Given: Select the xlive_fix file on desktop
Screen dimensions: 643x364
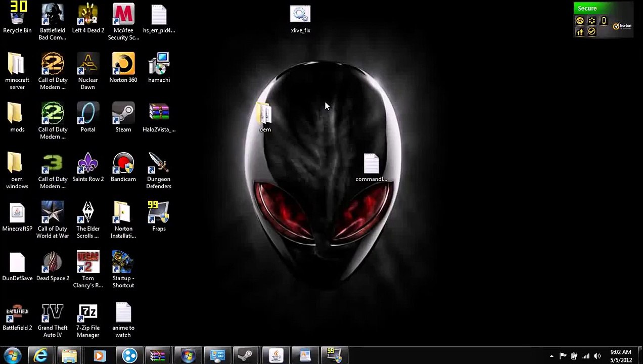Looking at the screenshot, I should pyautogui.click(x=300, y=19).
